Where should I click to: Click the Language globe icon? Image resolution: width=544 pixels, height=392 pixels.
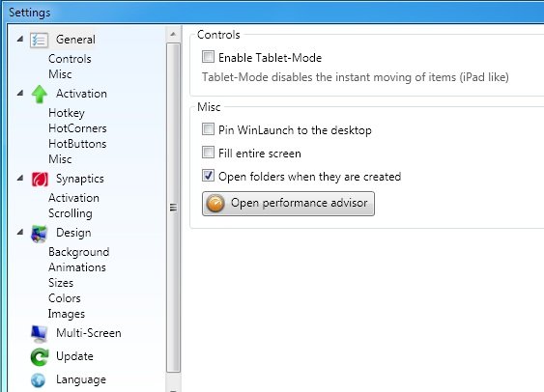click(x=38, y=380)
